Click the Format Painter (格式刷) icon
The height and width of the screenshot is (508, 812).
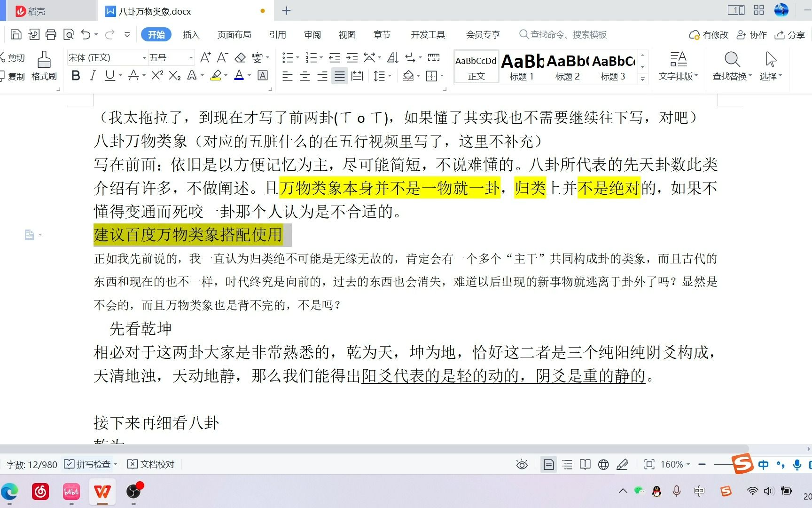[44, 66]
